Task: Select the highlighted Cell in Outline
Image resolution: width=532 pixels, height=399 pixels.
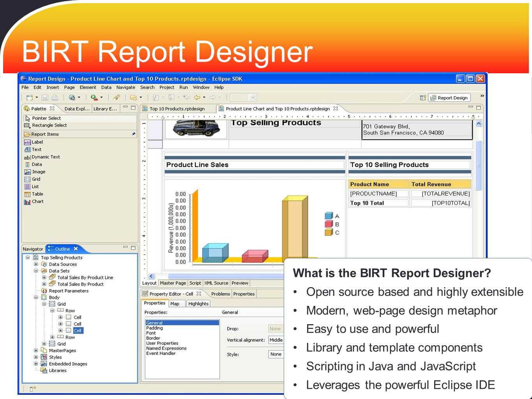Action: pyautogui.click(x=78, y=330)
